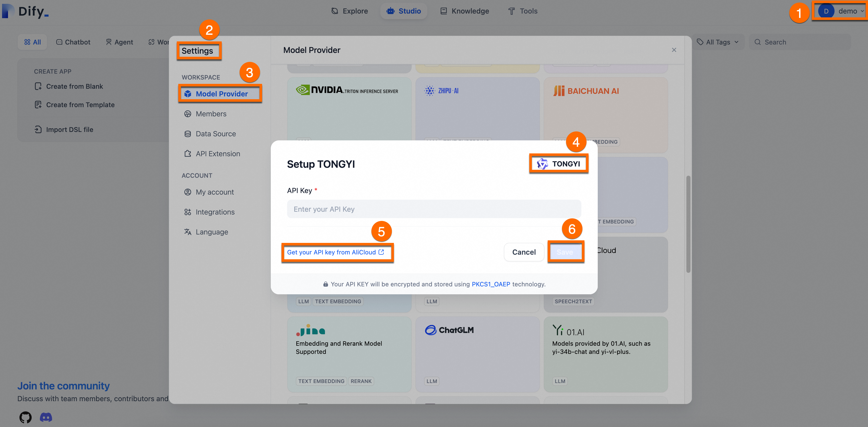Click the Tools hammer icon

tap(511, 11)
